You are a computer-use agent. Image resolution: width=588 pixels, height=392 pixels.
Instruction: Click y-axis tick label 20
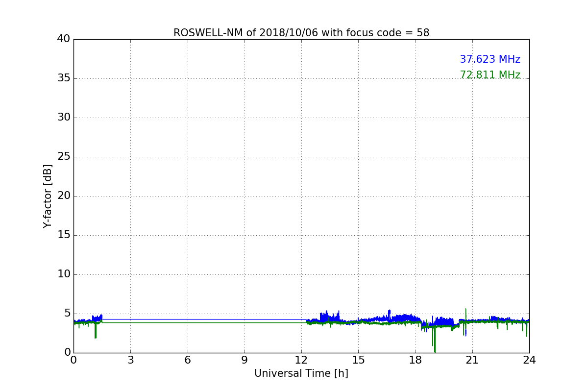click(64, 196)
